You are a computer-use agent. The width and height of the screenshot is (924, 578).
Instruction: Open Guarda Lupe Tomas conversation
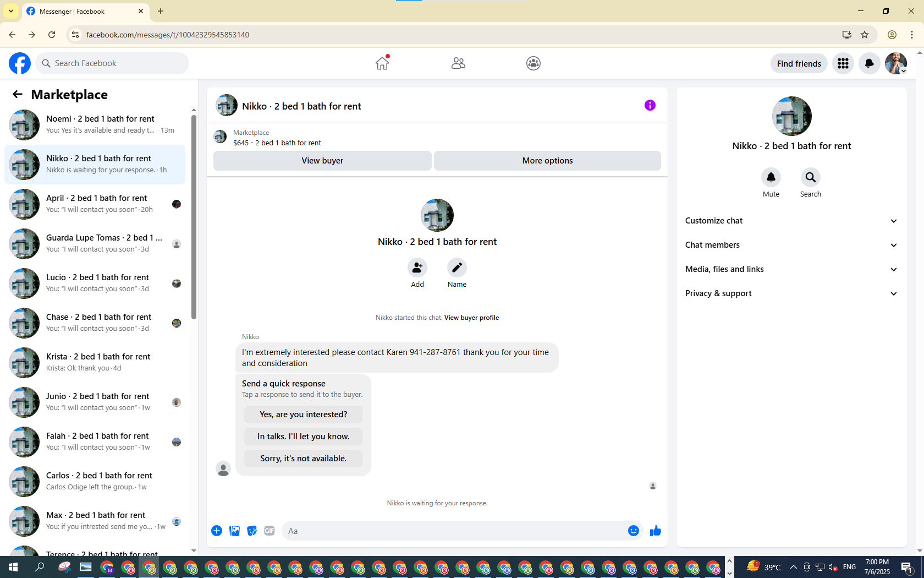(x=95, y=244)
